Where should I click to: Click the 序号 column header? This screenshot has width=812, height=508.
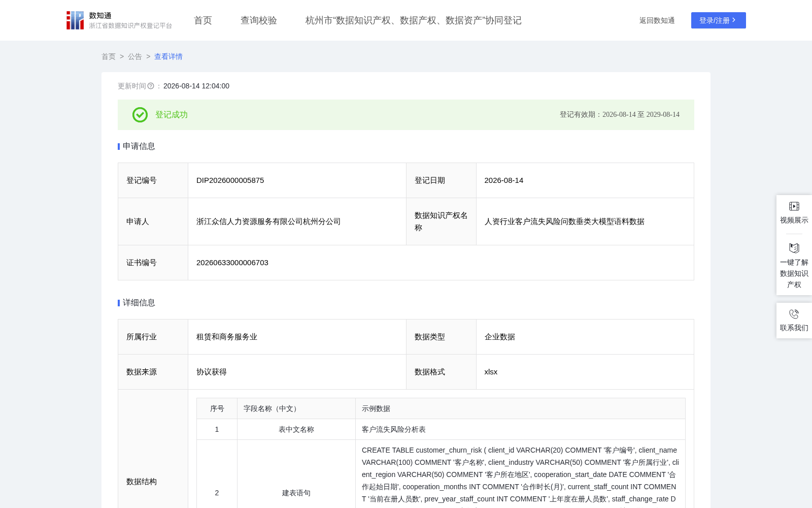tap(217, 408)
